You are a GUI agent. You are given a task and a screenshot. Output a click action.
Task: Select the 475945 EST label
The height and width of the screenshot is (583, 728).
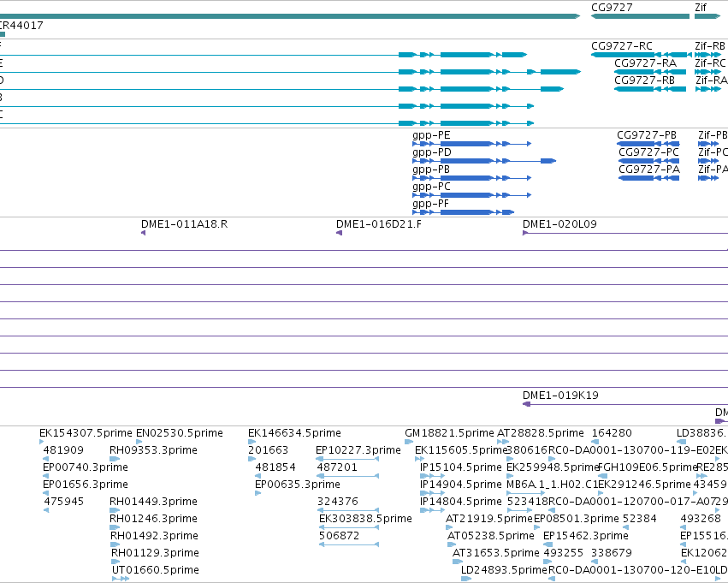click(x=63, y=502)
